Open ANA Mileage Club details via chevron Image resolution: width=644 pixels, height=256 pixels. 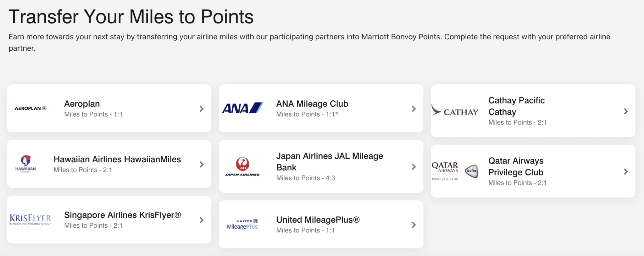click(x=414, y=109)
